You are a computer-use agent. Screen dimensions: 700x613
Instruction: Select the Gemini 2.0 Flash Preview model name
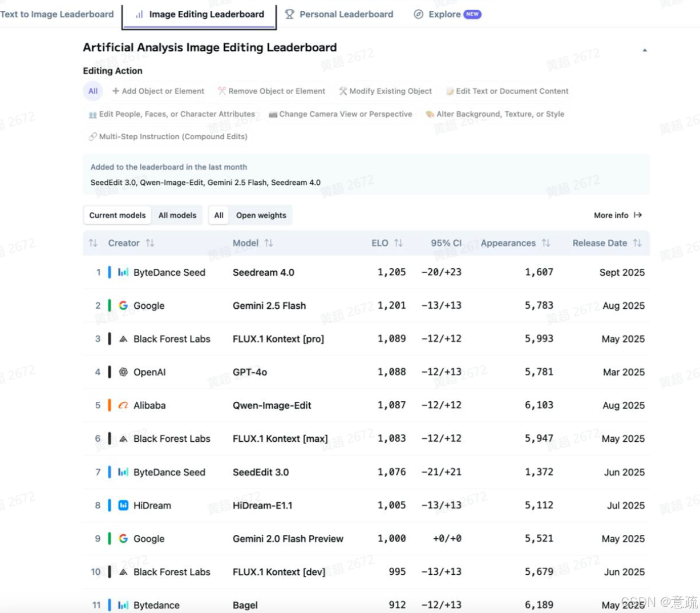click(x=288, y=538)
